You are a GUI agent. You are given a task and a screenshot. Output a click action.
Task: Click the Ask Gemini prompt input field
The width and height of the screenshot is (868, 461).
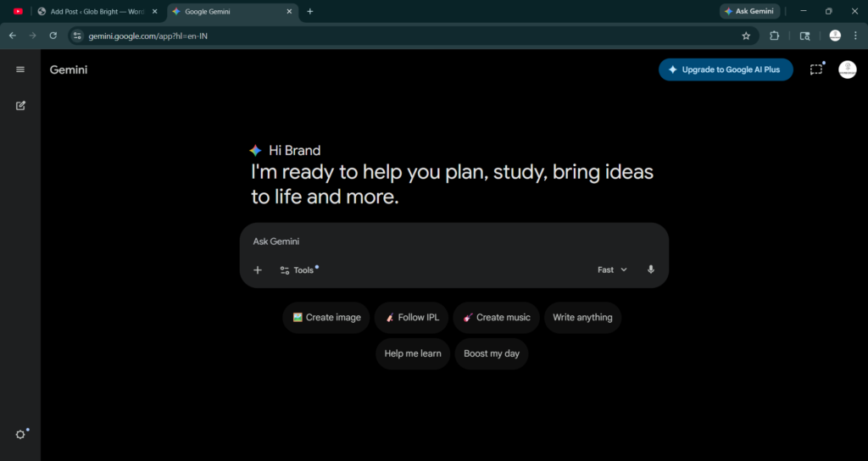tap(453, 242)
